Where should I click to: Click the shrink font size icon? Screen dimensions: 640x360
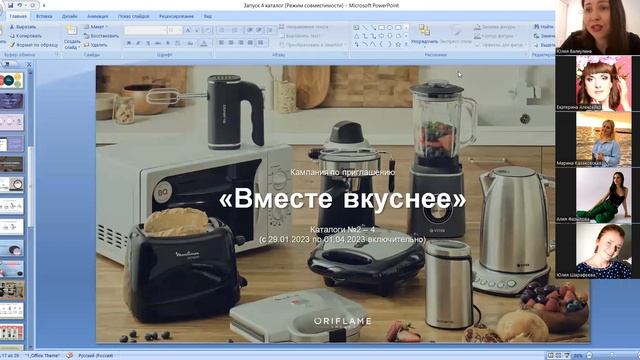pyautogui.click(x=197, y=30)
